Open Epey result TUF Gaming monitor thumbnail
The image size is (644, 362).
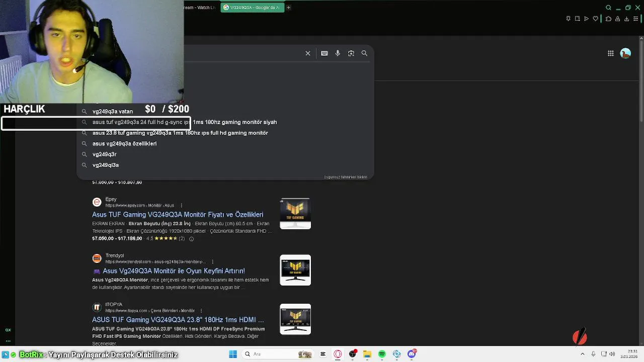pyautogui.click(x=295, y=214)
